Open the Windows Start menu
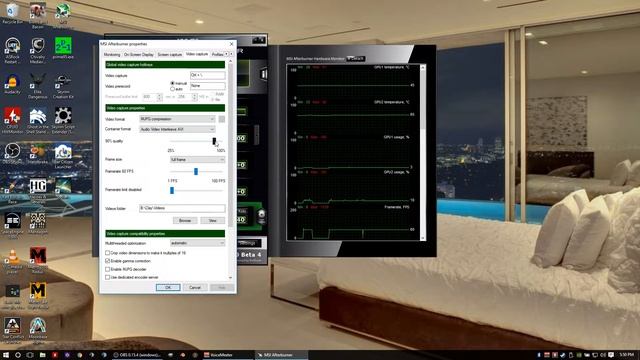The width and height of the screenshot is (640, 360). point(6,355)
